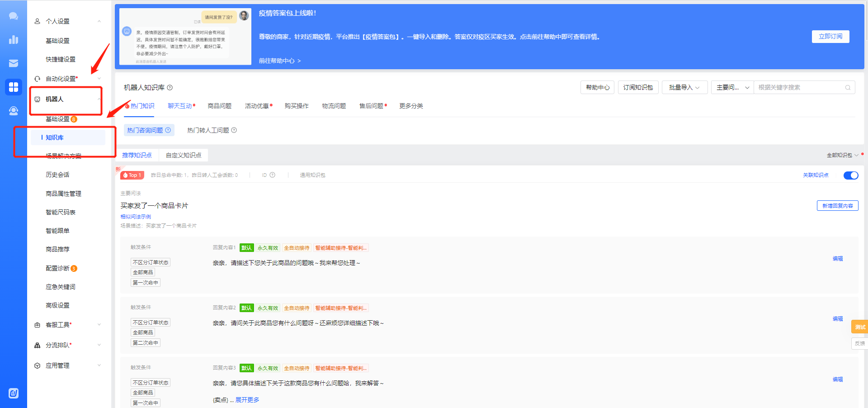The image size is (868, 408).
Task: Click help icon beside 机器人知识库 title
Action: point(170,88)
